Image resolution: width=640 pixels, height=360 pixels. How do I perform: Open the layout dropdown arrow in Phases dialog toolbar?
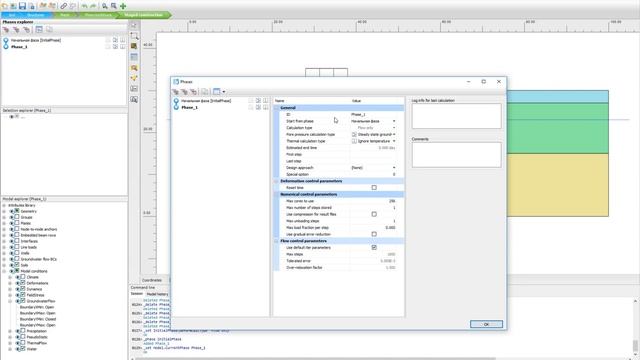click(224, 92)
